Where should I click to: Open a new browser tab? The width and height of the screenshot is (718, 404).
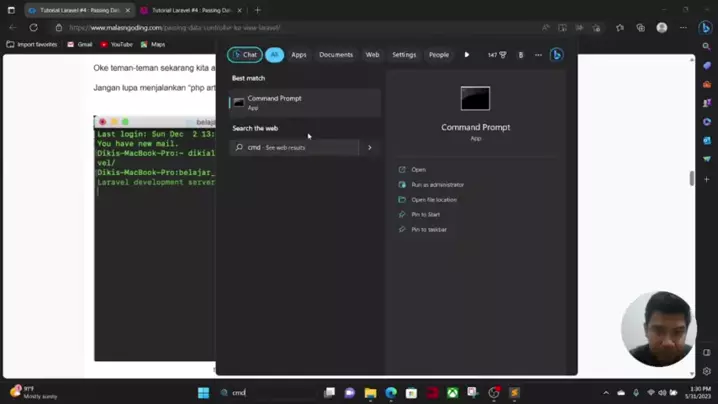coord(257,10)
